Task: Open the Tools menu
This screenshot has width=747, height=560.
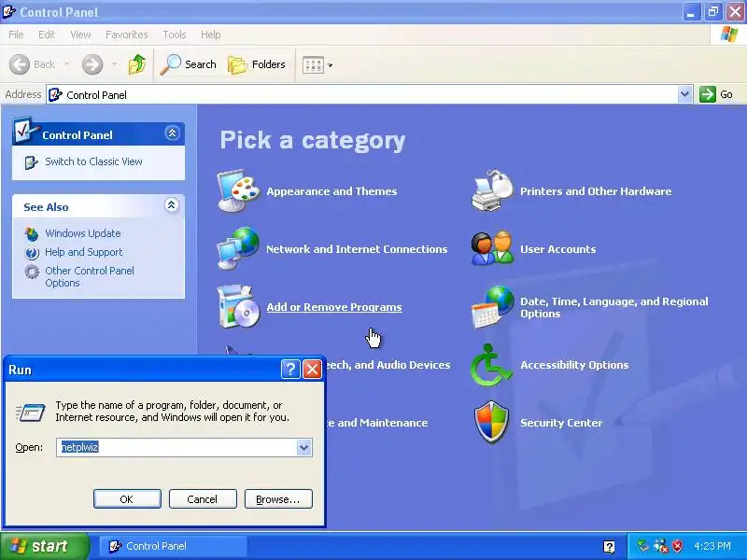Action: point(175,35)
